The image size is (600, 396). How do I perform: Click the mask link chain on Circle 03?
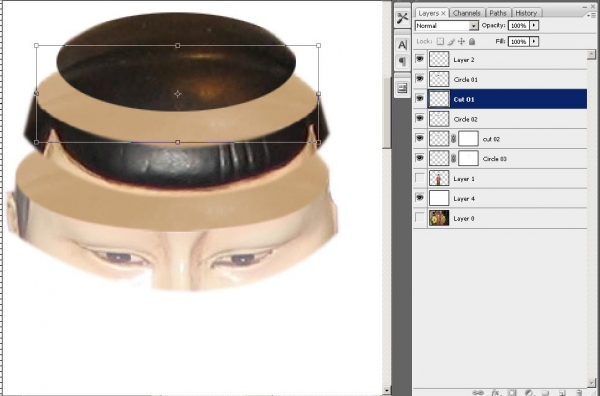[x=454, y=159]
